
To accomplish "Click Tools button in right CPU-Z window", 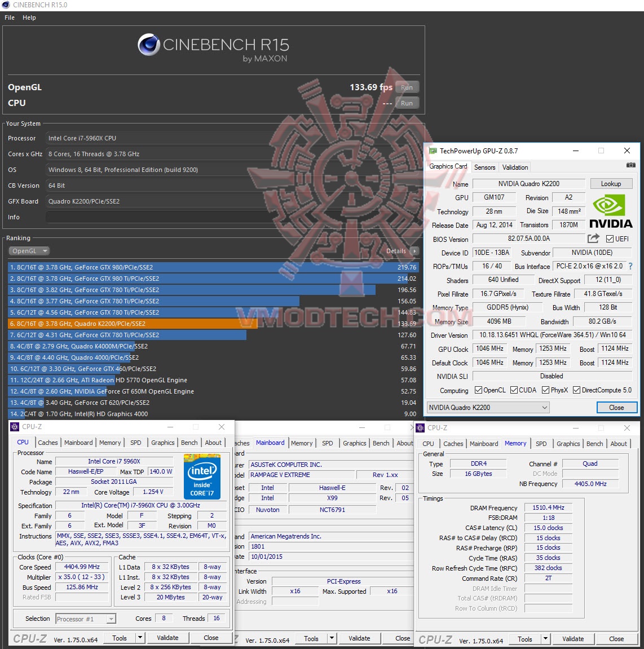I will 525,639.
